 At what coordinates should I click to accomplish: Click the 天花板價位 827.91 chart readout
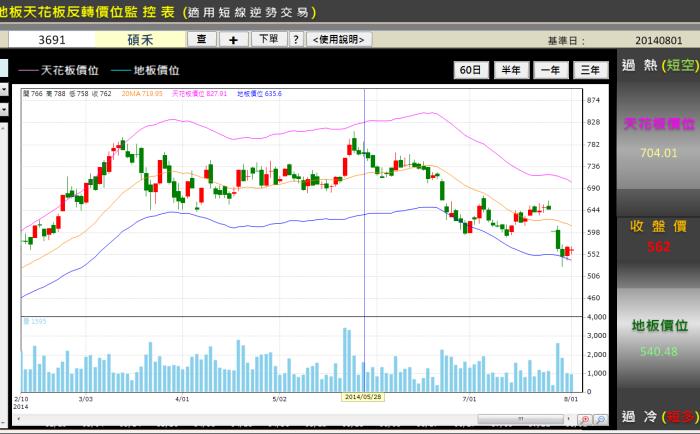tap(199, 94)
